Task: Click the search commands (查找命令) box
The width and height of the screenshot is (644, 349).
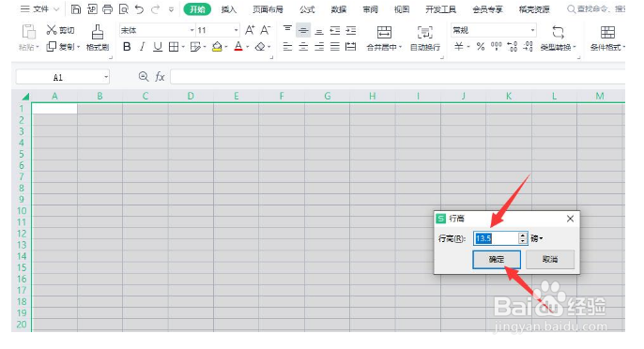Action: tap(596, 9)
